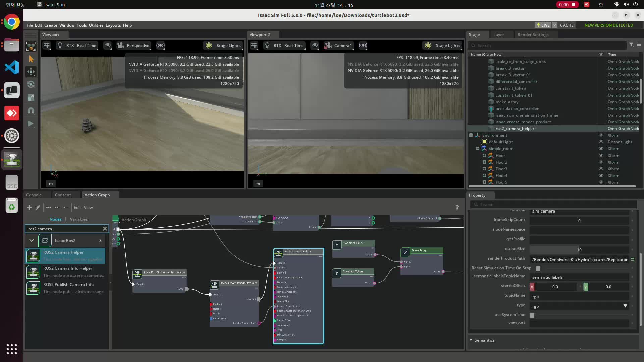The image size is (644, 362).
Task: Open the selection mode prim-type icon
Action: pyautogui.click(x=31, y=46)
